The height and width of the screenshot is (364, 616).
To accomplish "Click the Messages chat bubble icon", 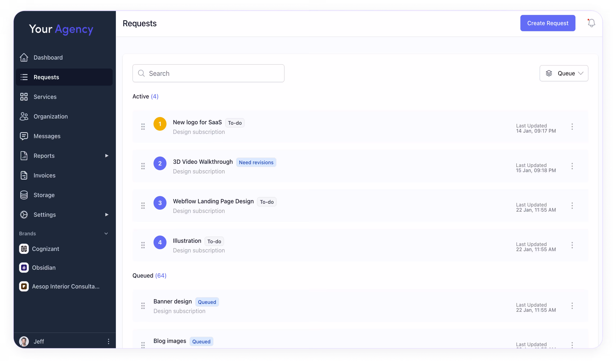I will [24, 136].
